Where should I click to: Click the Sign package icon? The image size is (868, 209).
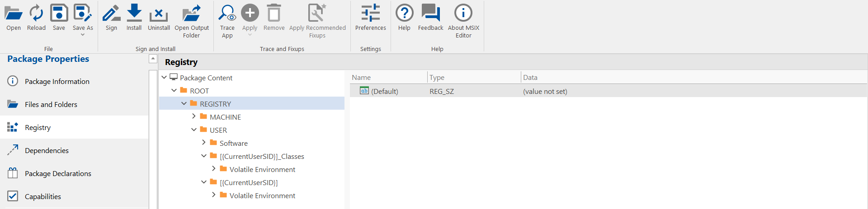click(111, 14)
